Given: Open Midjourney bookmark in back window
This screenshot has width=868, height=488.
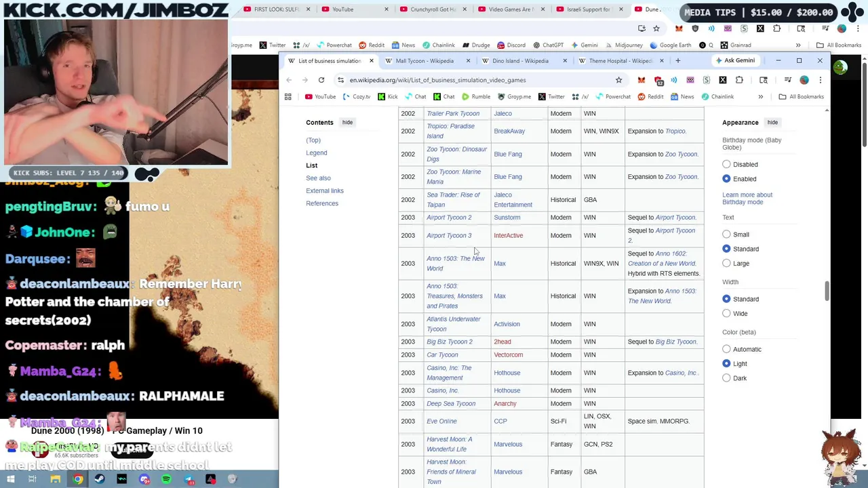Looking at the screenshot, I should coord(623,45).
